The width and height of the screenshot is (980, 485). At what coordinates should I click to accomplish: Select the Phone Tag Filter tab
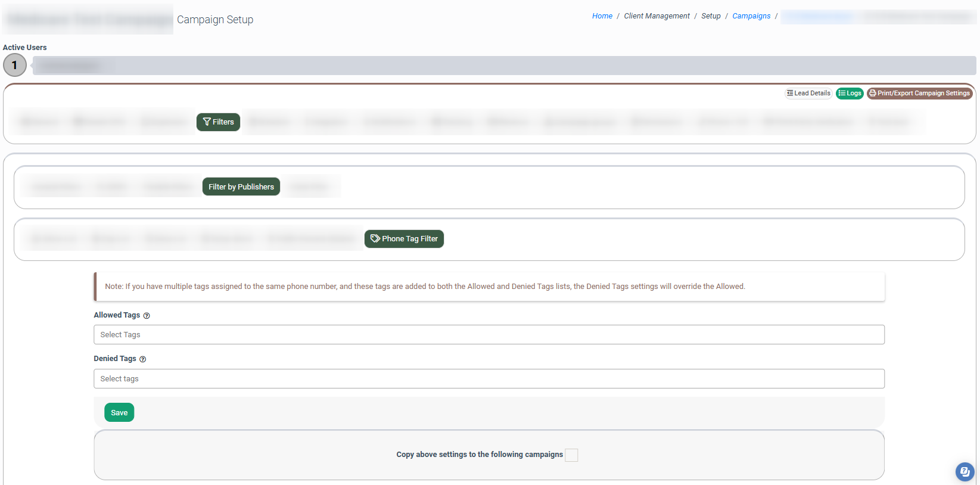tap(404, 239)
